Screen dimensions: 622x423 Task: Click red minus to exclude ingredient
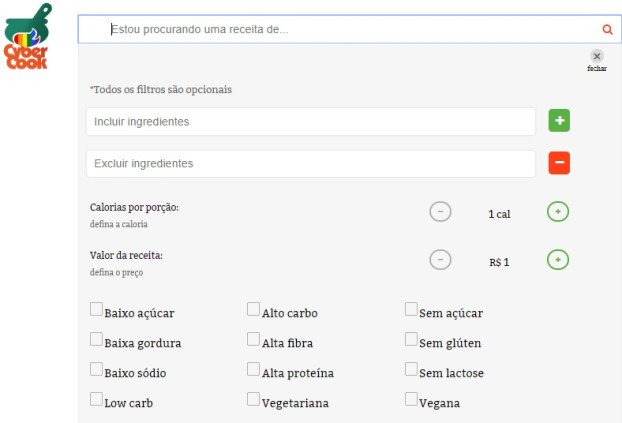559,163
